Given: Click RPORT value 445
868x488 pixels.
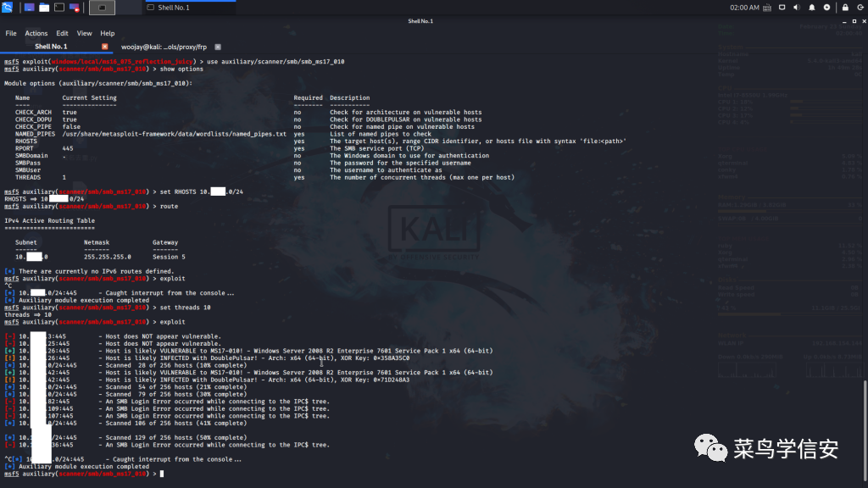Looking at the screenshot, I should pos(68,148).
